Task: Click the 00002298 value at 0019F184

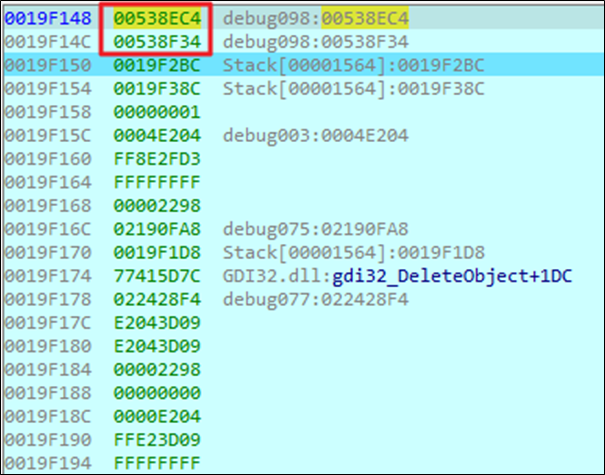Action: [157, 369]
